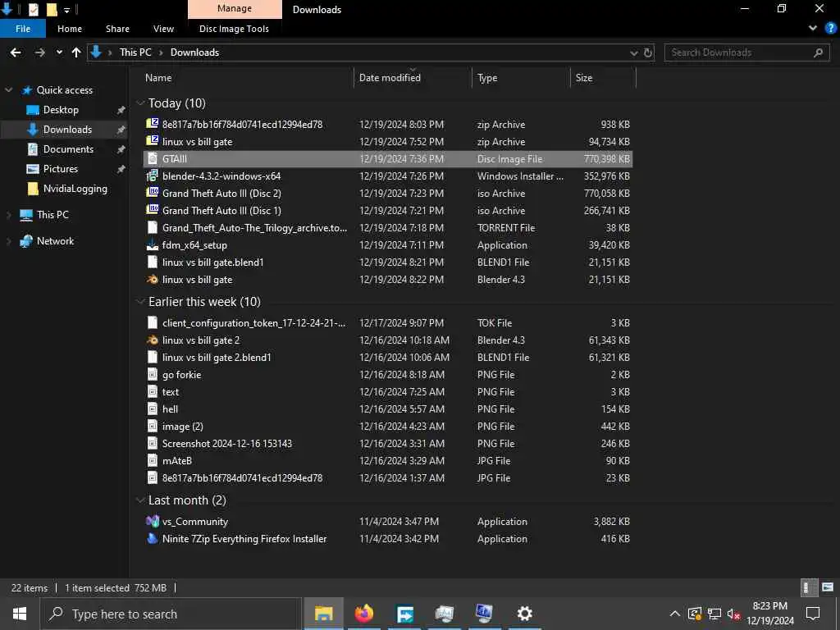This screenshot has height=630, width=840.
Task: Click the blender-4.3.2-windows-x64 installer icon
Action: [152, 176]
